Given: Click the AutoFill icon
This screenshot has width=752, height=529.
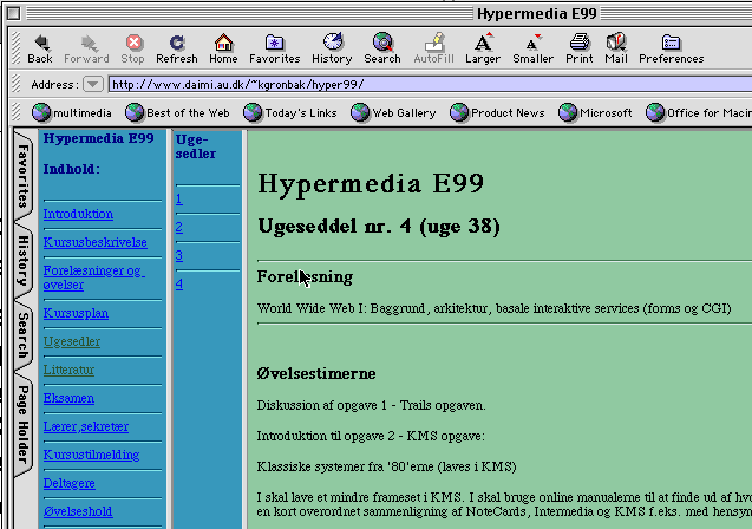Looking at the screenshot, I should click(x=434, y=42).
